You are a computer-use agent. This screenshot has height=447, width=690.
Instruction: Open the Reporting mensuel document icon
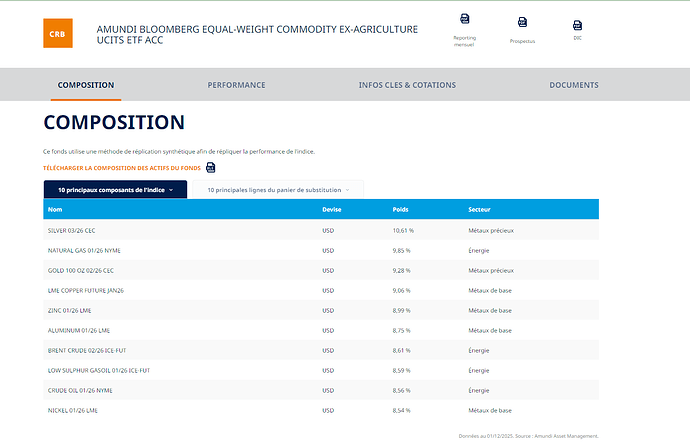pyautogui.click(x=464, y=20)
